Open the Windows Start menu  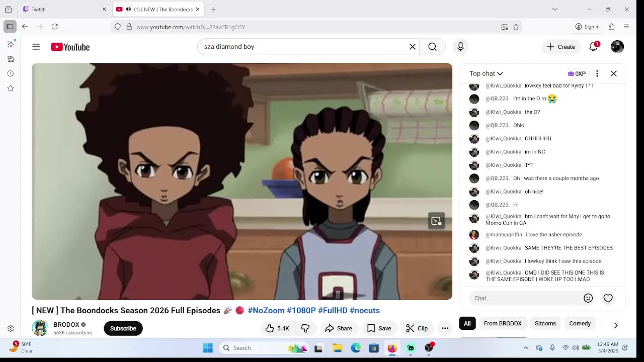(208, 348)
